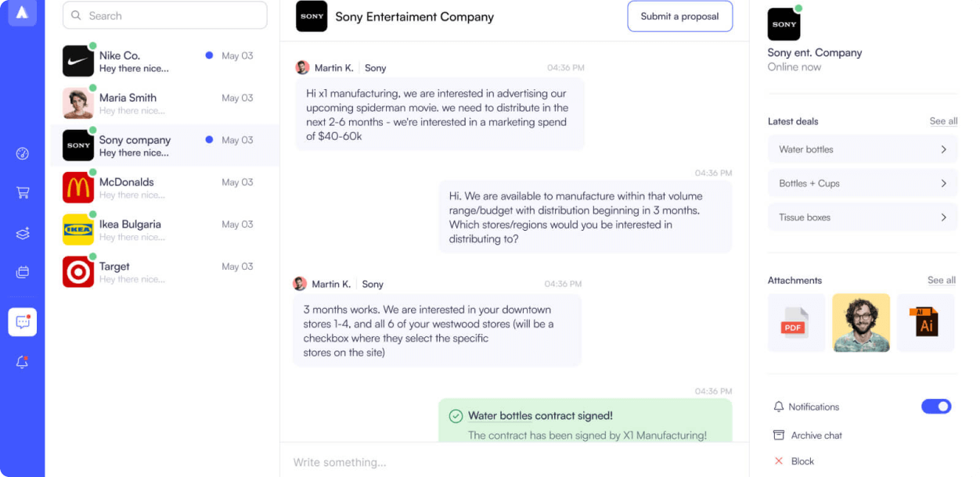Expand the Water bottles deal chevron
The width and height of the screenshot is (980, 477).
point(943,149)
